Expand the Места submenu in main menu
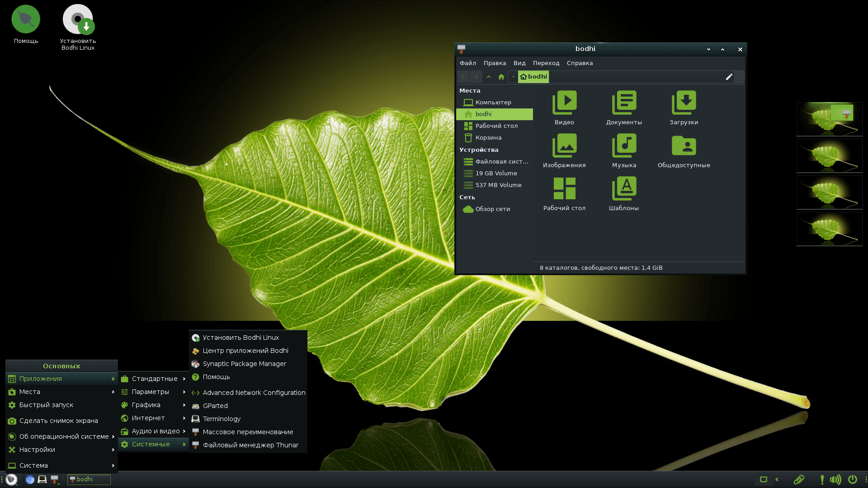The image size is (868, 488). pos(61,392)
